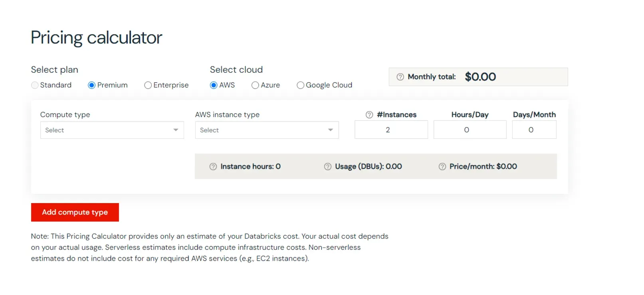This screenshot has height=295, width=644.
Task: Click the #Instances help icon
Action: pos(369,115)
